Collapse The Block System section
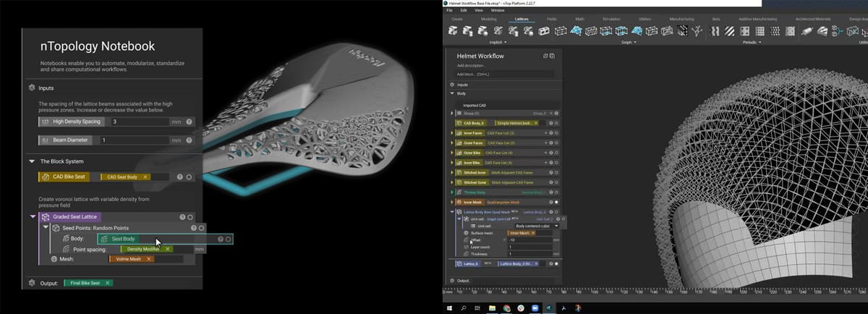Screen dimensions: 868x314 pos(32,161)
